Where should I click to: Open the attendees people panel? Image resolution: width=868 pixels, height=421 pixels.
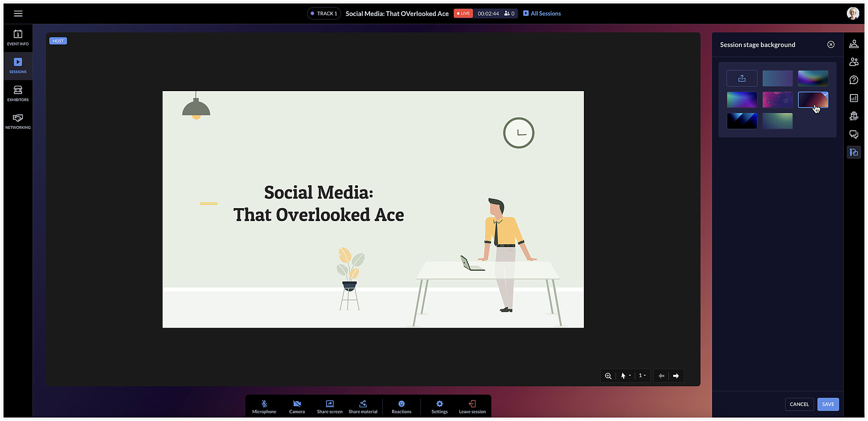click(x=854, y=62)
